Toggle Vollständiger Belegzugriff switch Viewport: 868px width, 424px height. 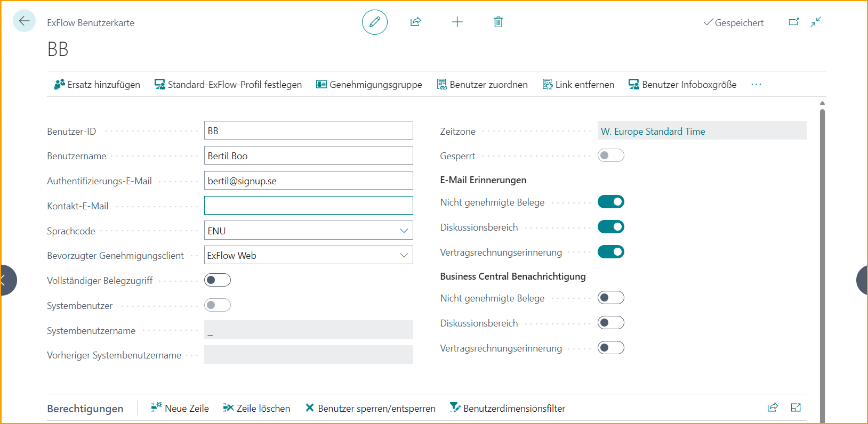tap(218, 280)
